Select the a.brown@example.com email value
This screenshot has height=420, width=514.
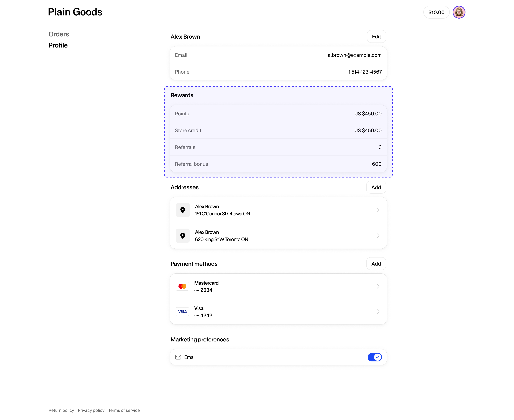354,55
